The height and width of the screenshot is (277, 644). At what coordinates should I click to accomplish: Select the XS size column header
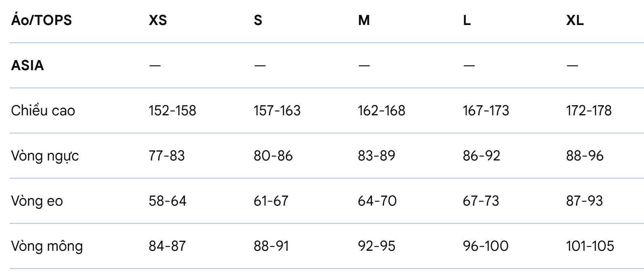(158, 21)
